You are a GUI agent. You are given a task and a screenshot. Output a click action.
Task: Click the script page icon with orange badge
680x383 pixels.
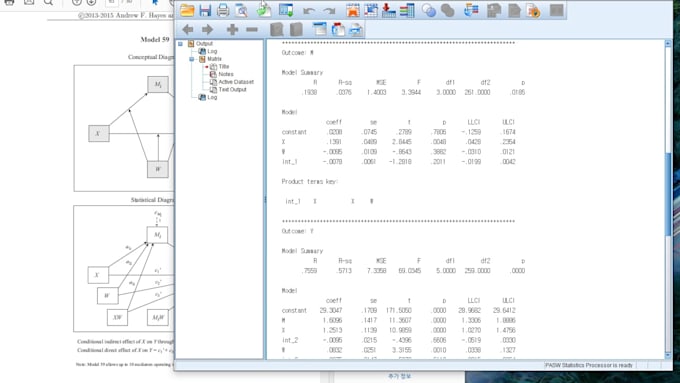point(534,10)
